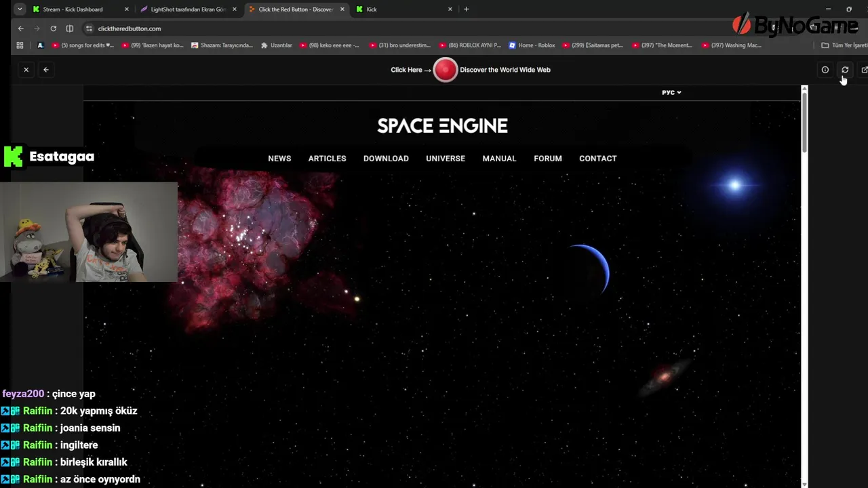Click 'Click Here →' text
This screenshot has width=868, height=488.
(x=411, y=70)
